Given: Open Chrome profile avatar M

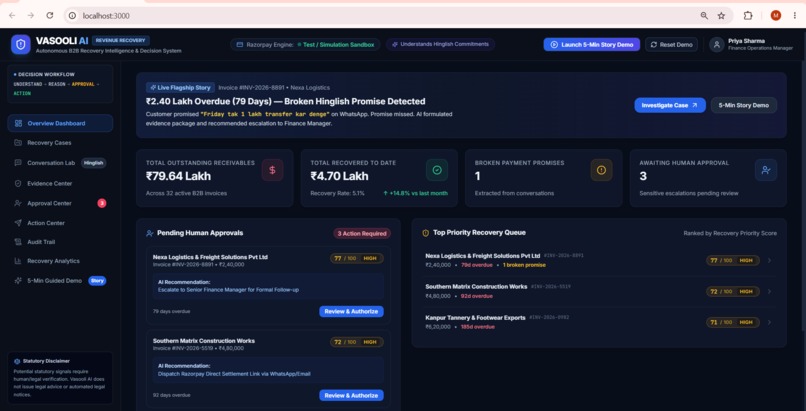Looking at the screenshot, I should coord(776,15).
